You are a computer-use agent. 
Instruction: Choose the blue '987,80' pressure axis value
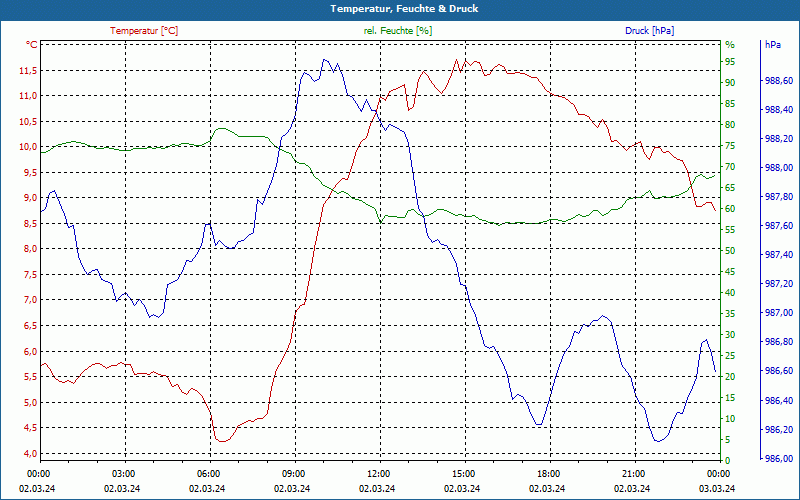(x=779, y=197)
